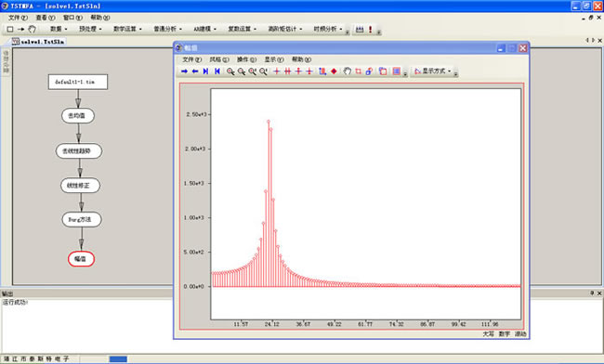
Task: Click the single red crosshair cursor icon
Action: tap(276, 71)
